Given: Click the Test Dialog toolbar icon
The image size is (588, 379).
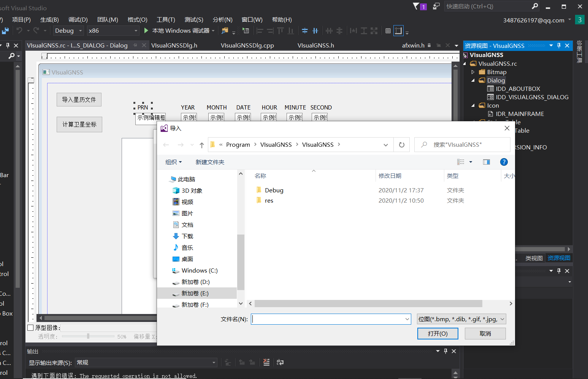Looking at the screenshot, I should [x=246, y=30].
